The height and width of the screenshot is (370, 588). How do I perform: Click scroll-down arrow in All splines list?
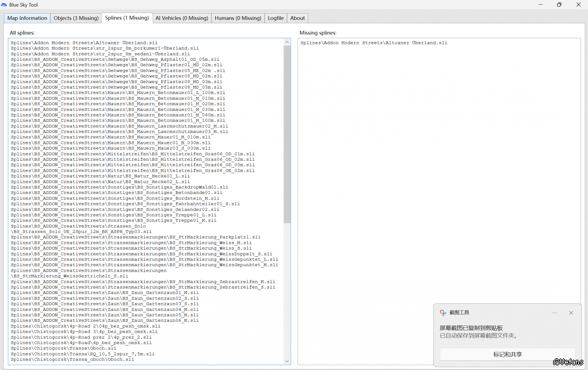pos(287,361)
